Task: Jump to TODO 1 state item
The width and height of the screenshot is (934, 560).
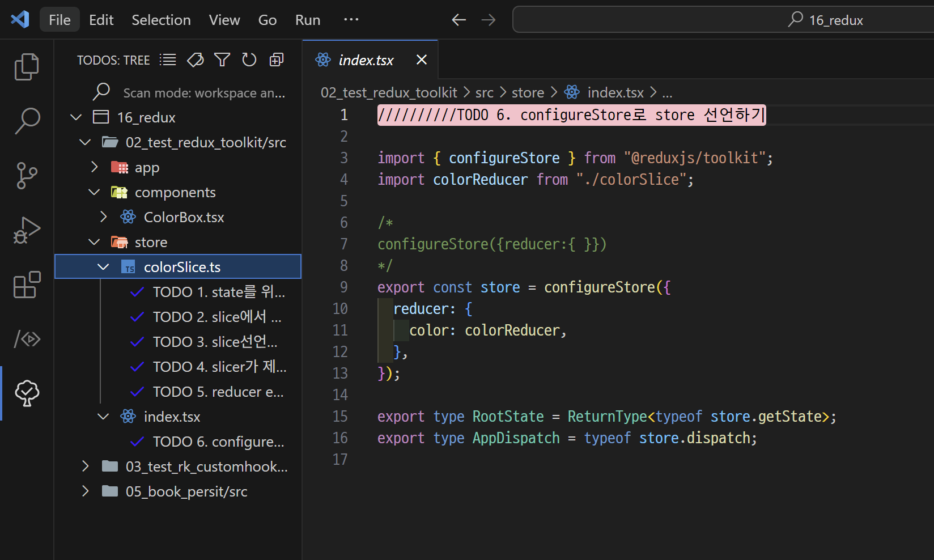Action: 219,292
